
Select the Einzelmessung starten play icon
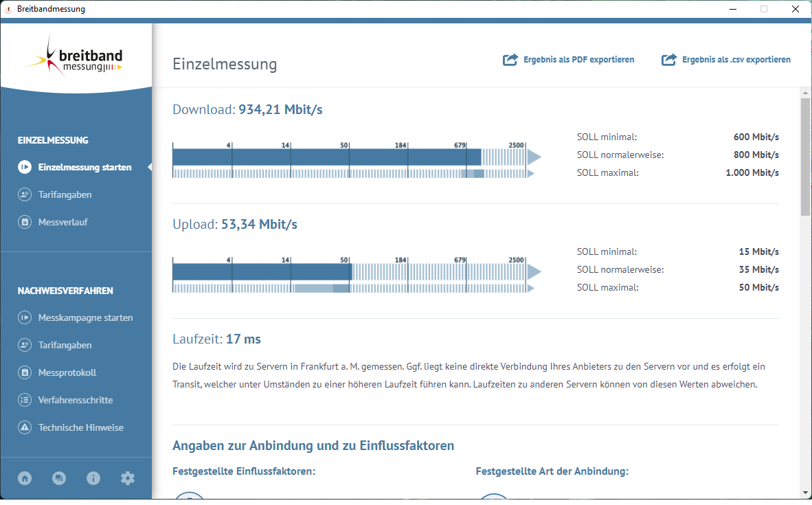25,167
